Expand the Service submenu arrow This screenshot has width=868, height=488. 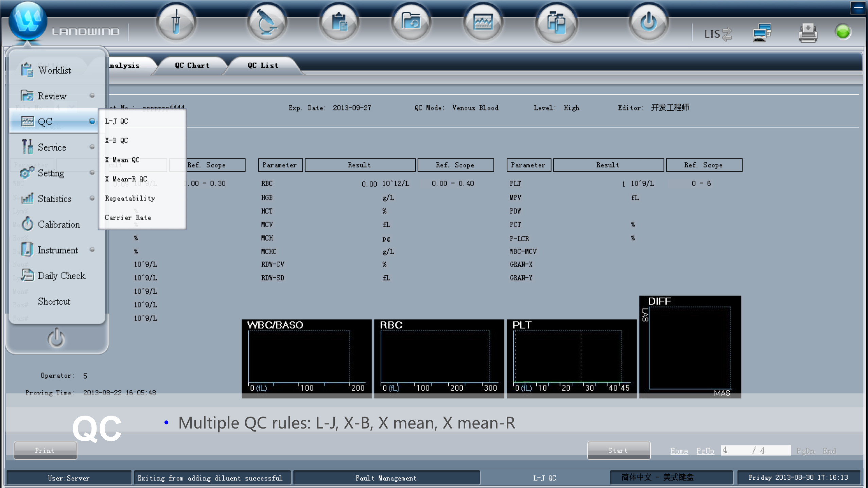coord(92,147)
